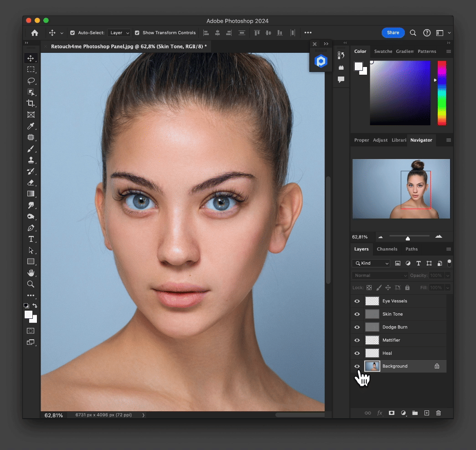
Task: Select the Crop tool
Action: coord(31,103)
